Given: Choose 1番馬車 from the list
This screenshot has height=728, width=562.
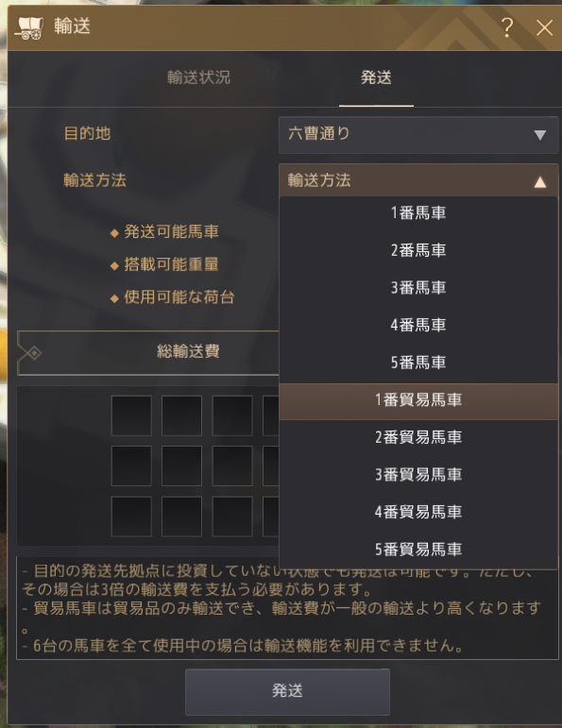Looking at the screenshot, I should point(418,213).
